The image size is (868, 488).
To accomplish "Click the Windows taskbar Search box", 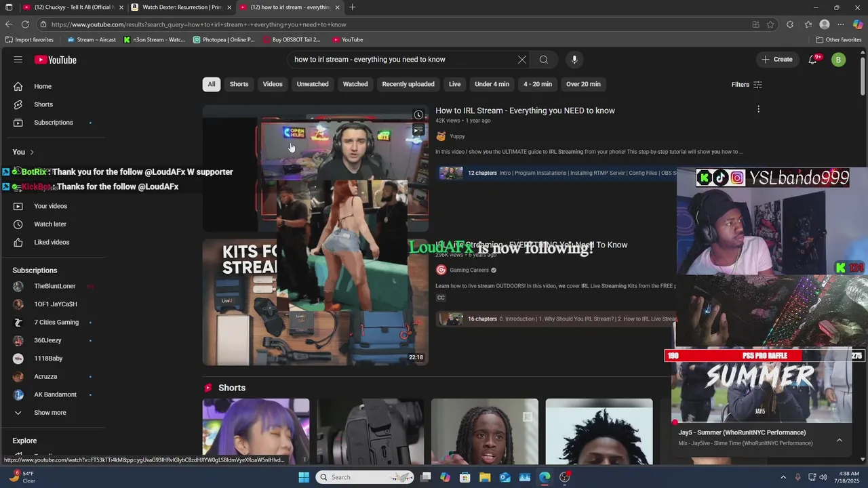I will click(364, 477).
